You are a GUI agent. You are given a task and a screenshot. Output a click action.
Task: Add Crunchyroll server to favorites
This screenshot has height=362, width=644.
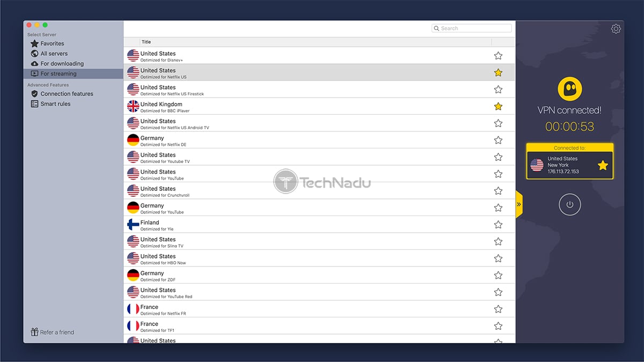(x=498, y=191)
